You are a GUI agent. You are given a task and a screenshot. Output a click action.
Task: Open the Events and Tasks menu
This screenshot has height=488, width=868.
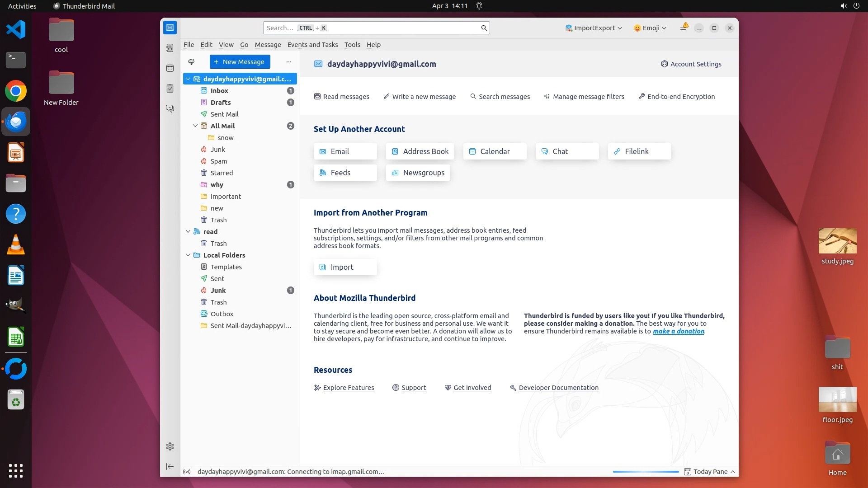coord(312,45)
